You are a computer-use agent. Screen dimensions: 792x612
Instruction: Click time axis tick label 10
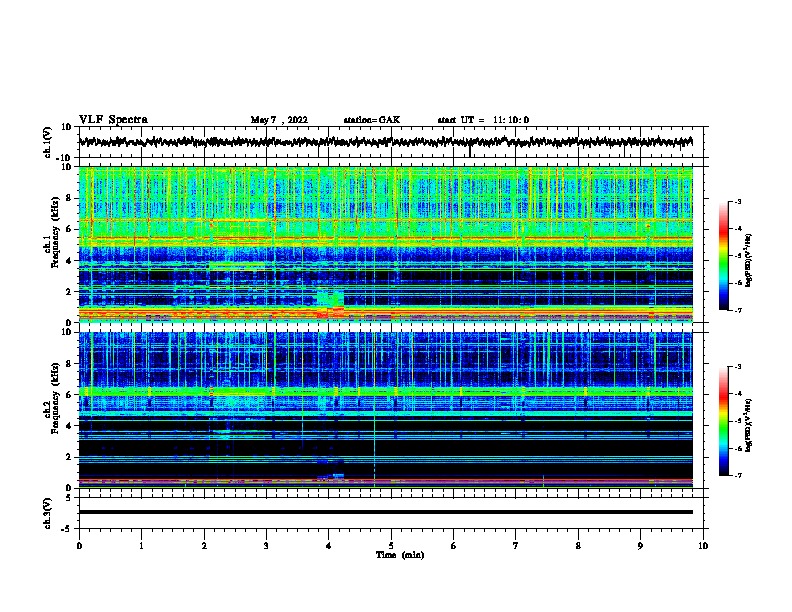coord(703,546)
